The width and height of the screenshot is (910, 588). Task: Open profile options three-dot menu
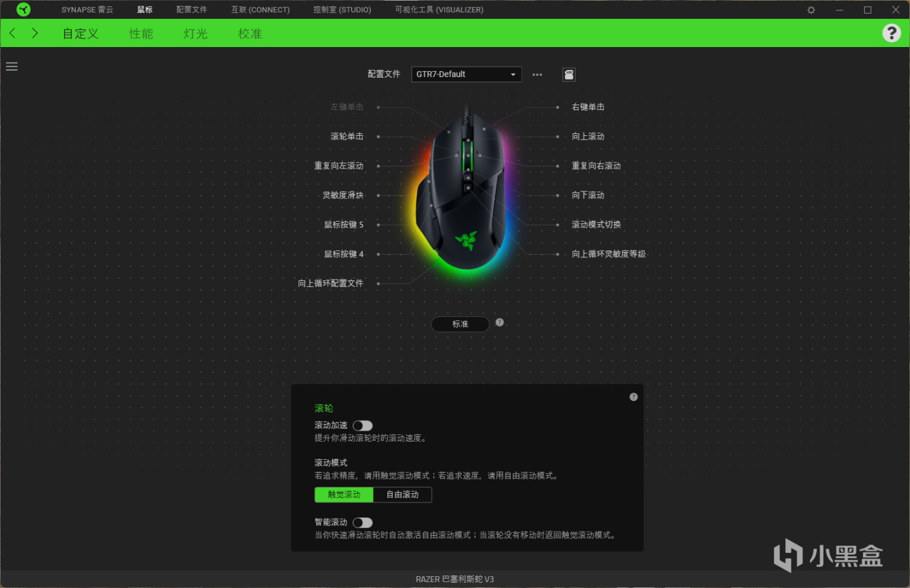click(x=537, y=74)
